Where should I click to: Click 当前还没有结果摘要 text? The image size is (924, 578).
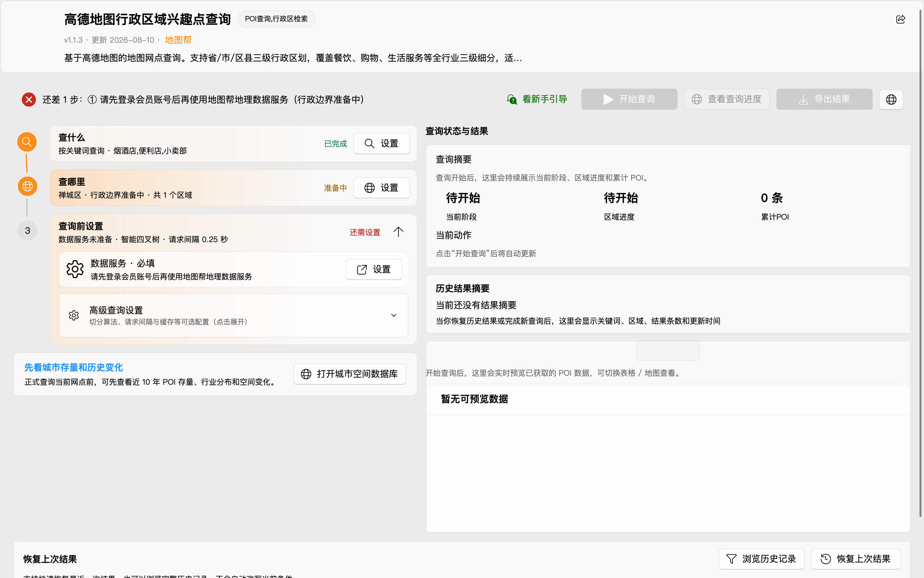pos(476,305)
